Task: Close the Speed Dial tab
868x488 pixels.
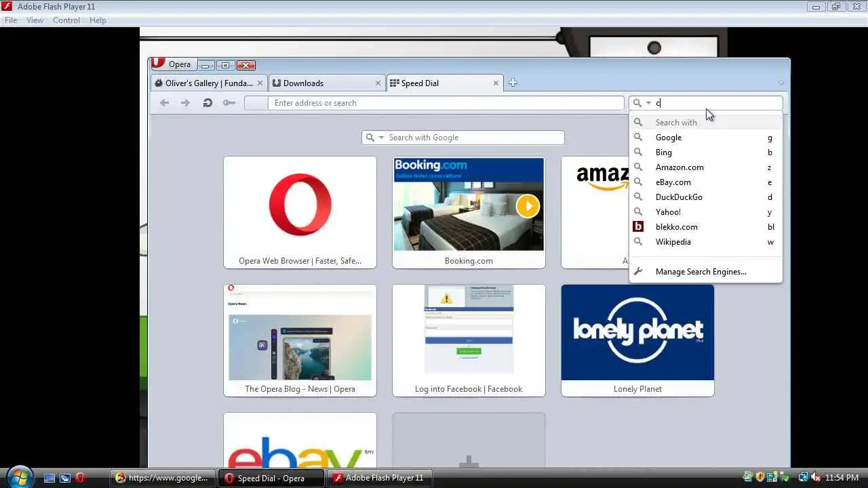Action: pyautogui.click(x=496, y=83)
